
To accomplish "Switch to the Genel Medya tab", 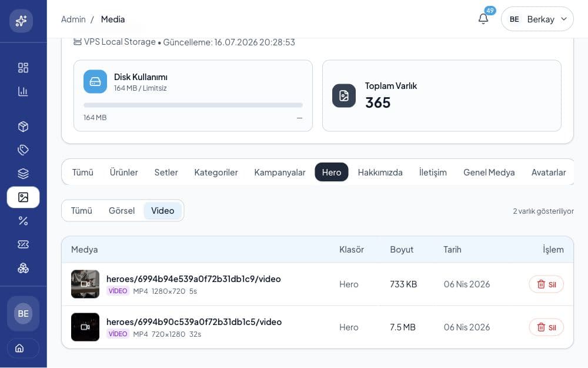I will coord(489,173).
